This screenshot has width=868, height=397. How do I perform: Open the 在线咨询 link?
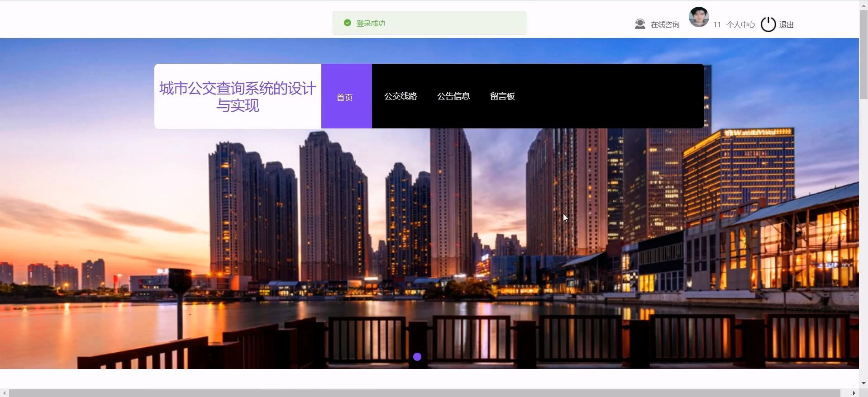665,25
